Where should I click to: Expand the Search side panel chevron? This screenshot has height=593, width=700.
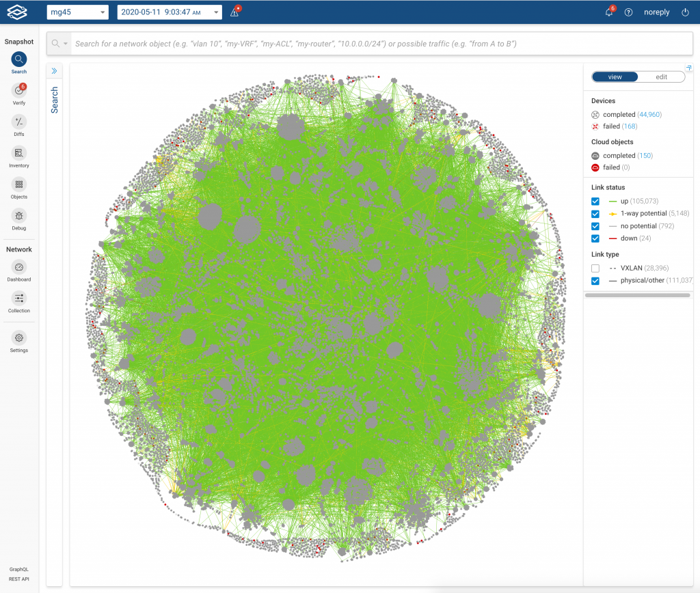55,71
